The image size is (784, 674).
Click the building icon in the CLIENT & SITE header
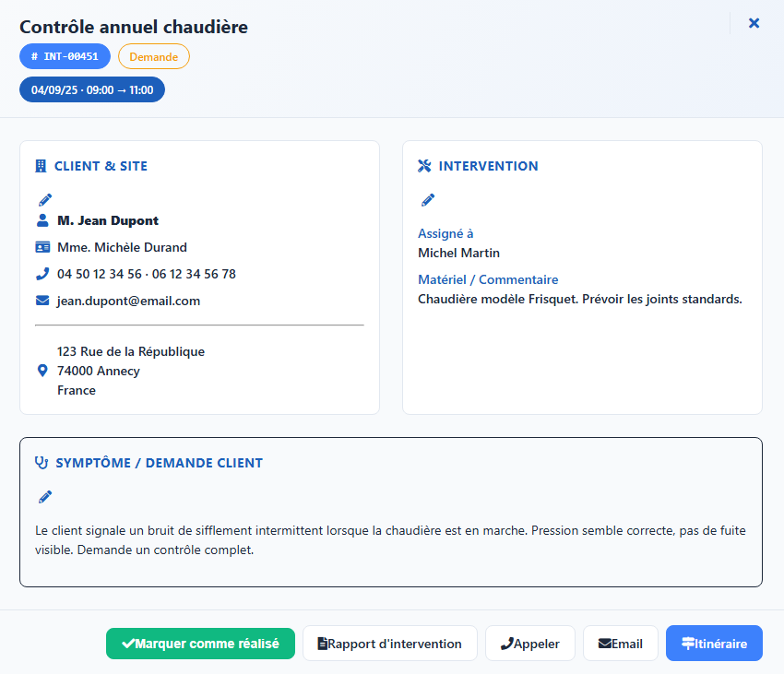(x=41, y=166)
